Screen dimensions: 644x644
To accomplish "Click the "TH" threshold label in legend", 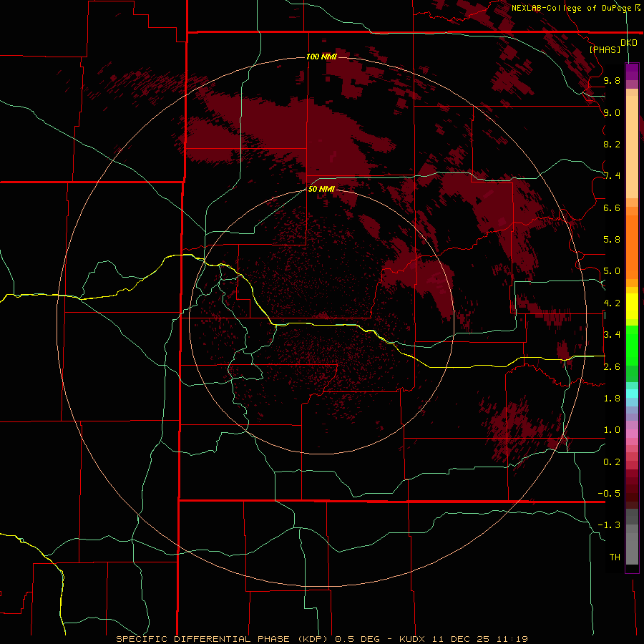I will [x=615, y=557].
